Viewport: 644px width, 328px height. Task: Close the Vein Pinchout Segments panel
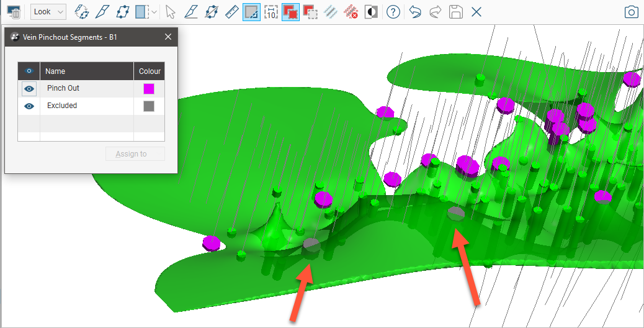(x=168, y=37)
